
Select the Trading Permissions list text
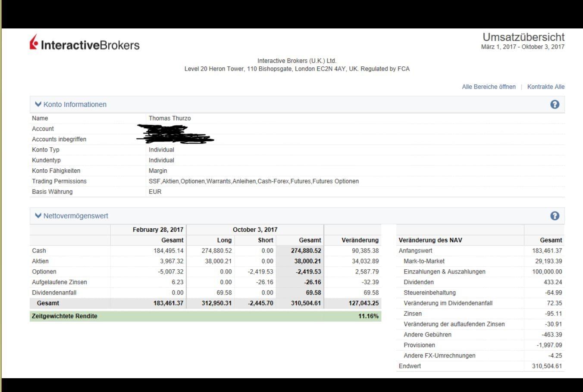[x=254, y=181]
